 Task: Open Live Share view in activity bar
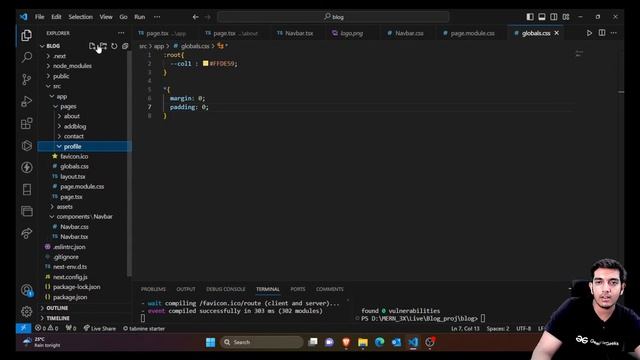(27, 233)
